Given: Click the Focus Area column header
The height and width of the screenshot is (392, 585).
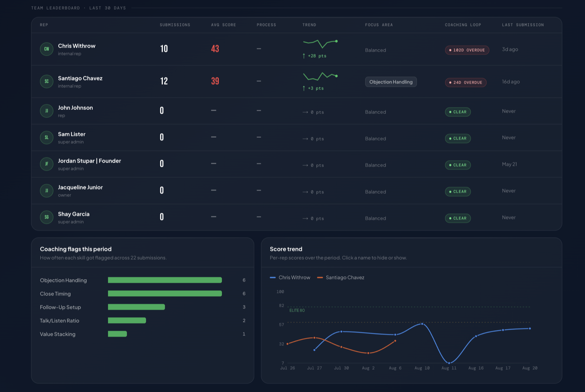Looking at the screenshot, I should coord(379,25).
